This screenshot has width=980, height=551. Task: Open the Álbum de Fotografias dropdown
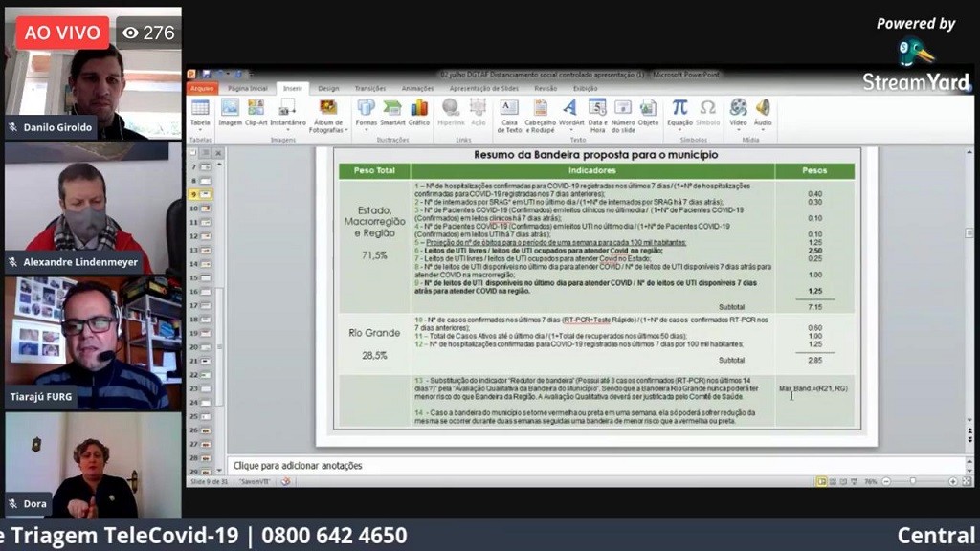coord(327,129)
